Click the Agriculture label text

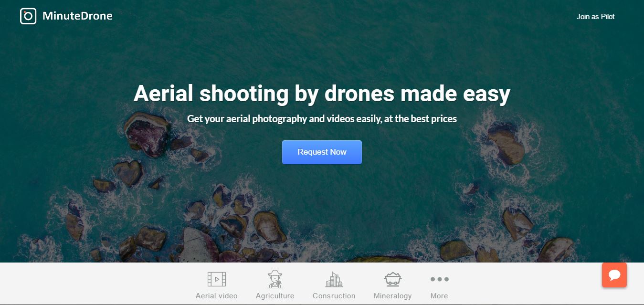click(275, 296)
